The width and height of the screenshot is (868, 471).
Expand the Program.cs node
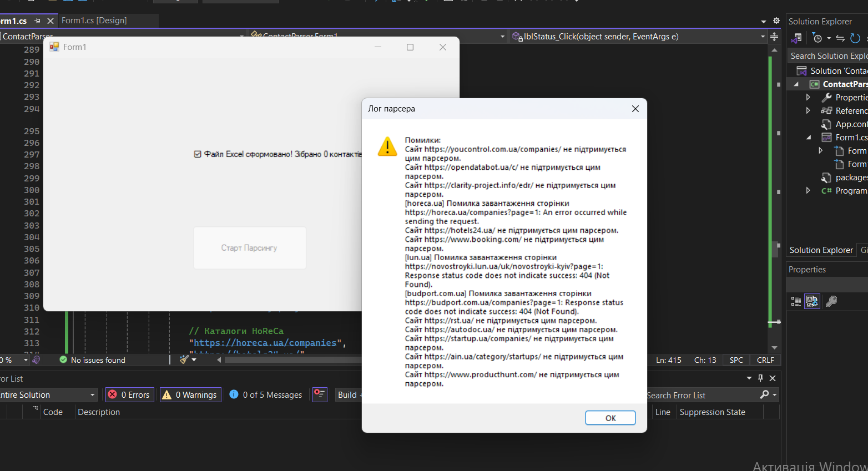coord(808,190)
